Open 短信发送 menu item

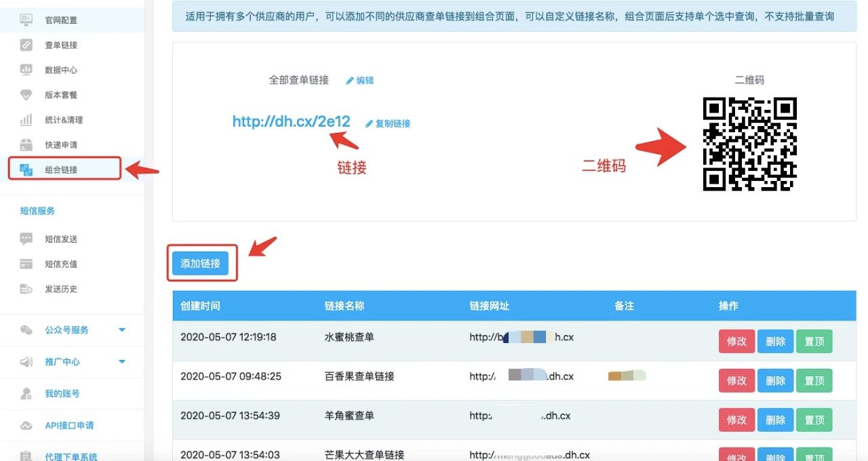pyautogui.click(x=61, y=239)
